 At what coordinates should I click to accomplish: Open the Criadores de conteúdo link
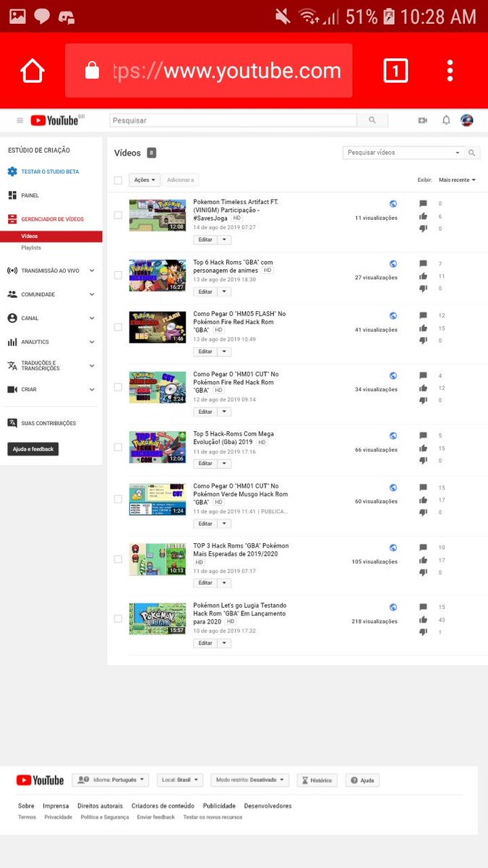pyautogui.click(x=163, y=806)
